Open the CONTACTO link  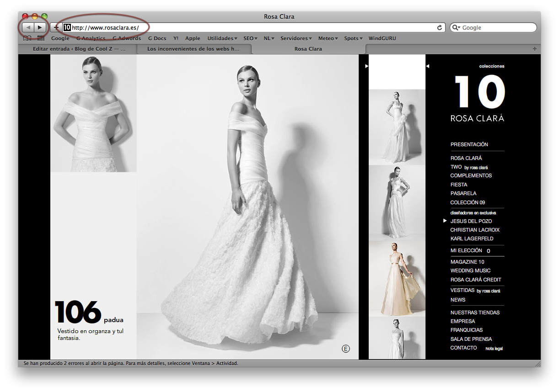tap(463, 348)
